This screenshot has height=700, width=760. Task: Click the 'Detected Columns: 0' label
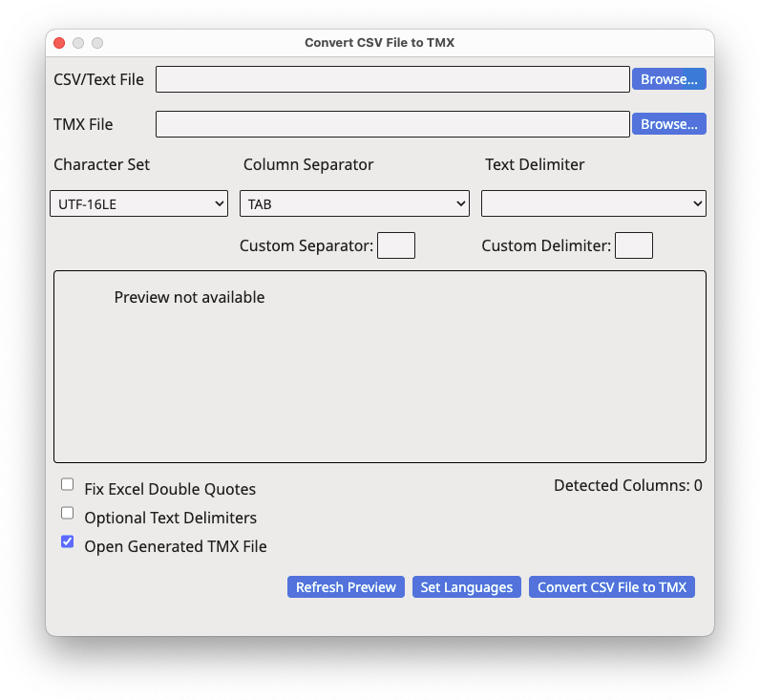[628, 485]
